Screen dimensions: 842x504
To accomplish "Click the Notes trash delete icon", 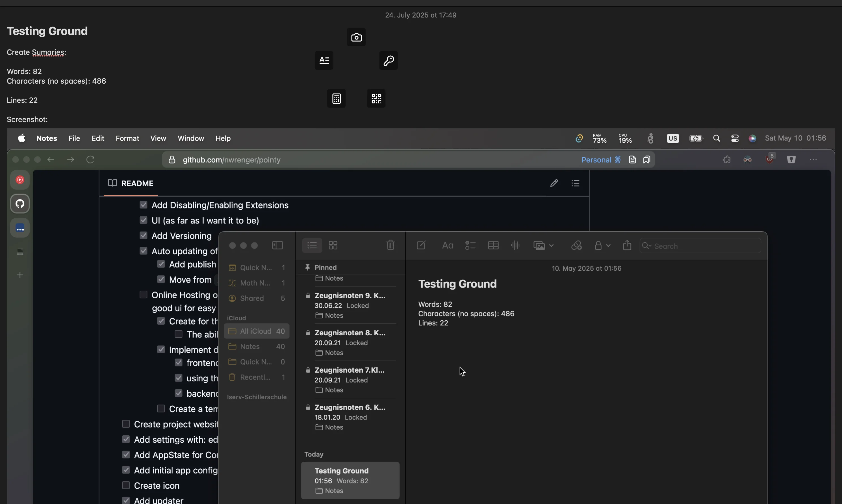I will pos(390,245).
